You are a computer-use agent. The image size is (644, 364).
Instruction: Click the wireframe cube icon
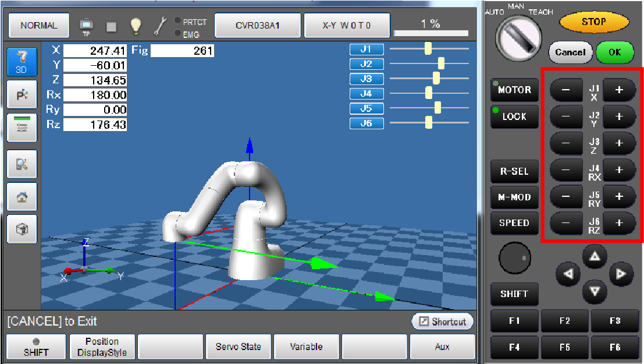pos(22,229)
